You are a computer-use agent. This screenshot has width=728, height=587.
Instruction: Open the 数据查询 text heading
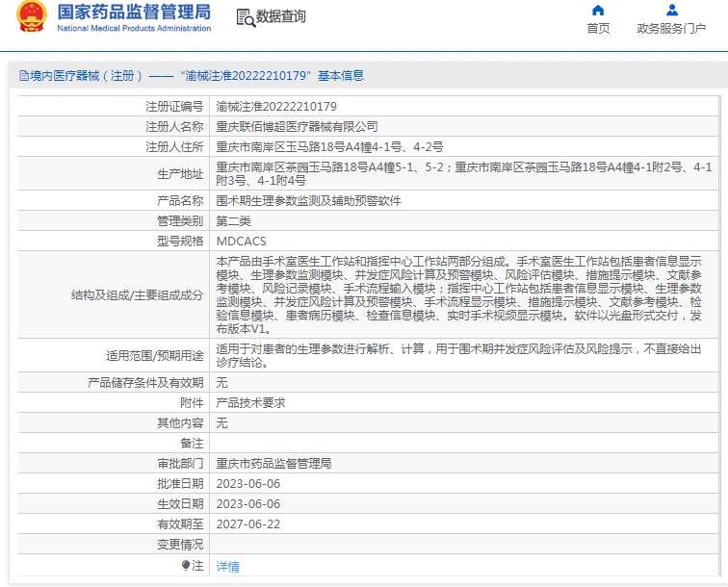(280, 16)
